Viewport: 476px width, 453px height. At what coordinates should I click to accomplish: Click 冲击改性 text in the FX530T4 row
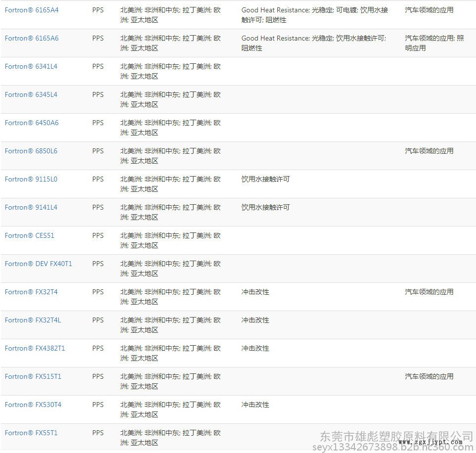pos(255,405)
